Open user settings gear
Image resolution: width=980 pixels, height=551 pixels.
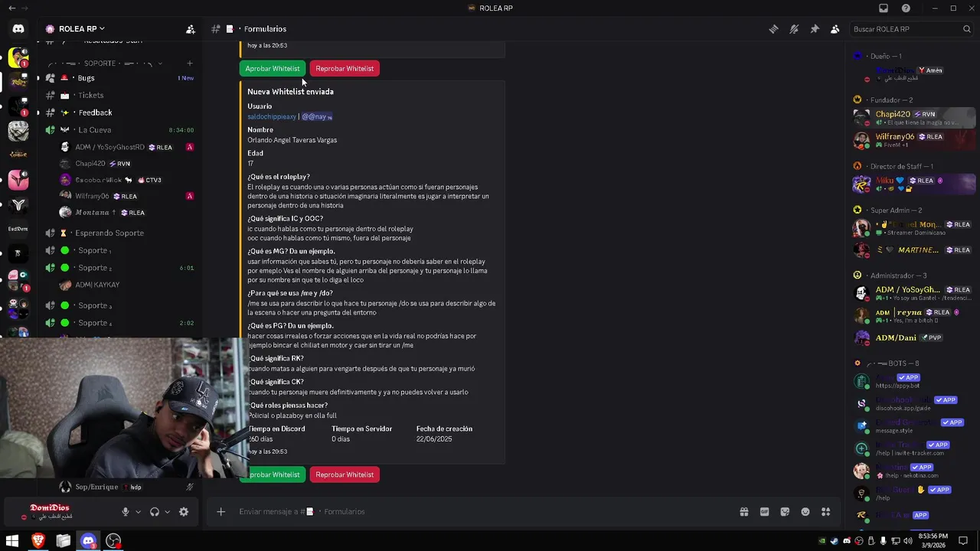pos(184,512)
